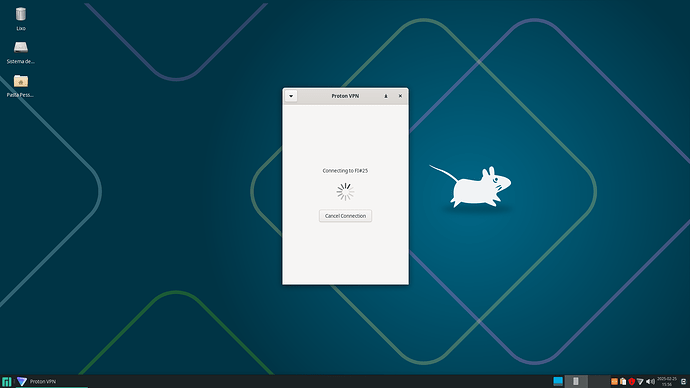The image size is (690, 388).
Task: Click the show desktop blue icon
Action: point(558,381)
